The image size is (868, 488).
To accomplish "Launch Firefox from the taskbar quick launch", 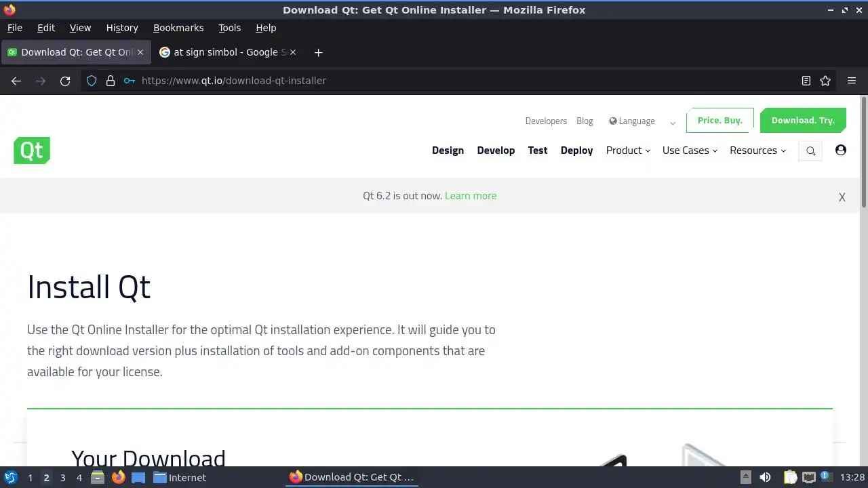I will [x=118, y=477].
